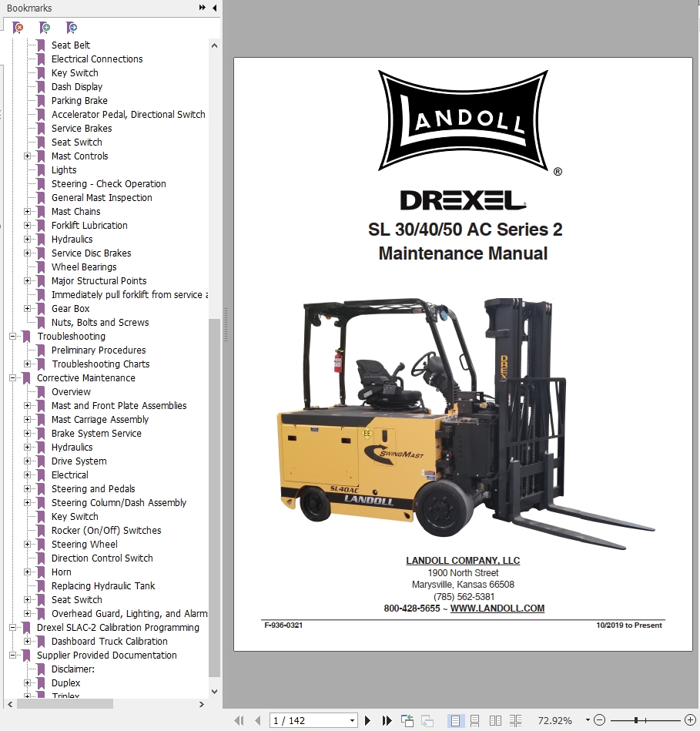Jump to Accelerator Pedal, Directional Switch bookmark
The image size is (700, 731).
pyautogui.click(x=128, y=115)
